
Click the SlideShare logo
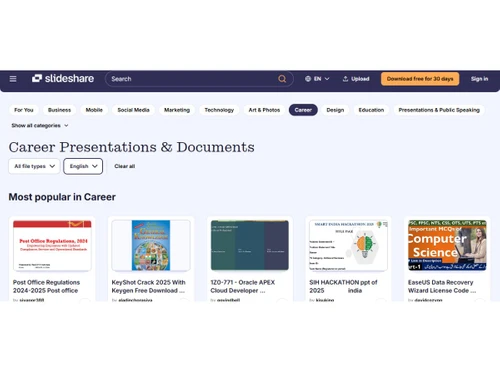(x=63, y=79)
